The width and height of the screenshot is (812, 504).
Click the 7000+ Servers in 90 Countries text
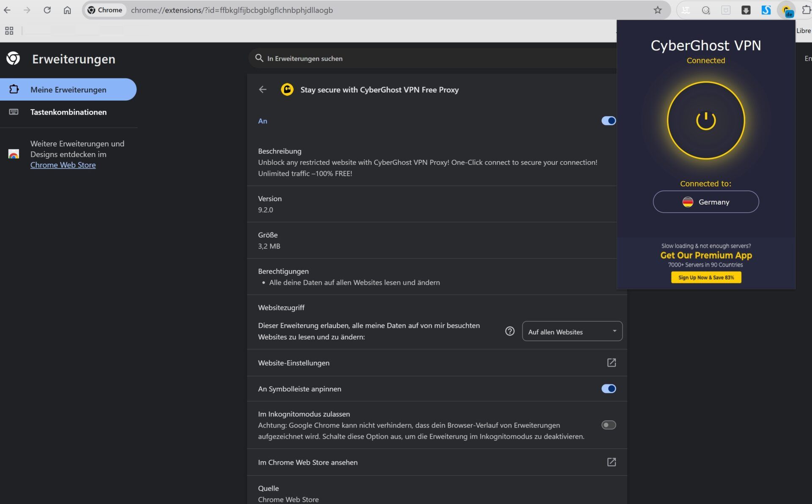coord(705,265)
